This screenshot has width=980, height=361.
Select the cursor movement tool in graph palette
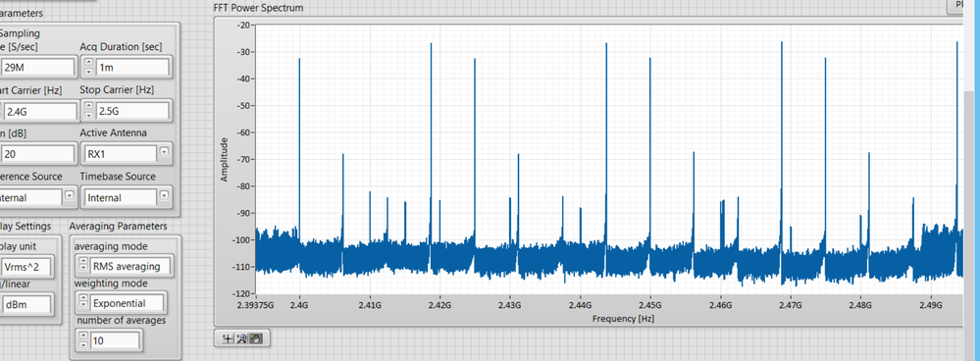click(x=229, y=338)
